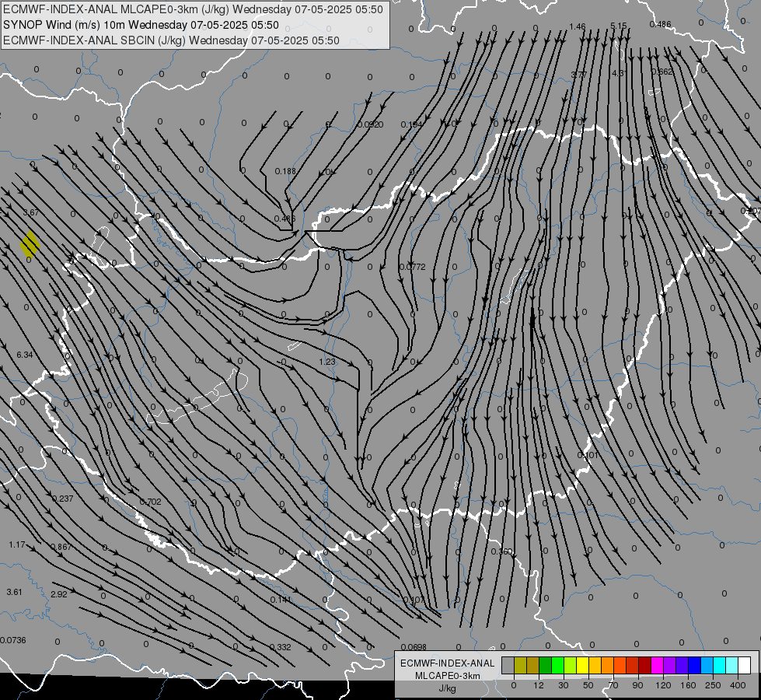Click the 0.188 value on the map
The image size is (761, 700).
285,171
